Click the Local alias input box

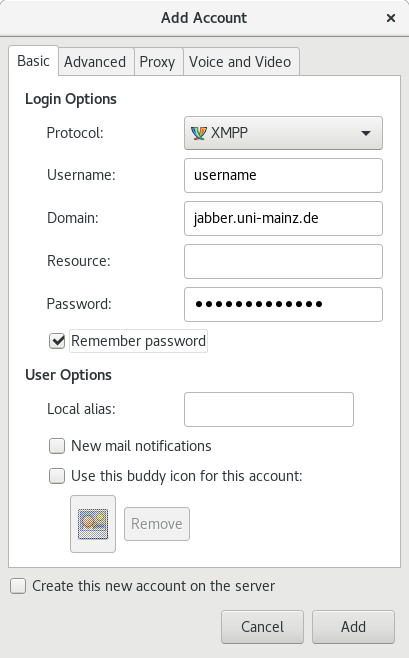269,409
